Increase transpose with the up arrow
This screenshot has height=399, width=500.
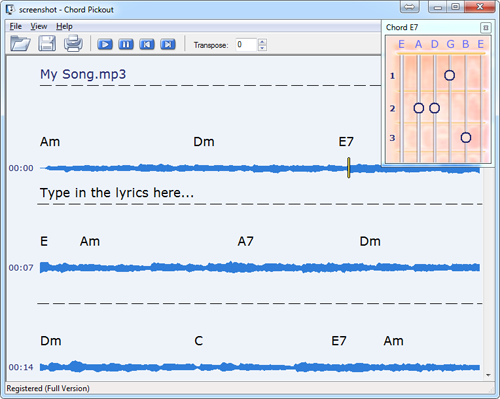pos(262,42)
